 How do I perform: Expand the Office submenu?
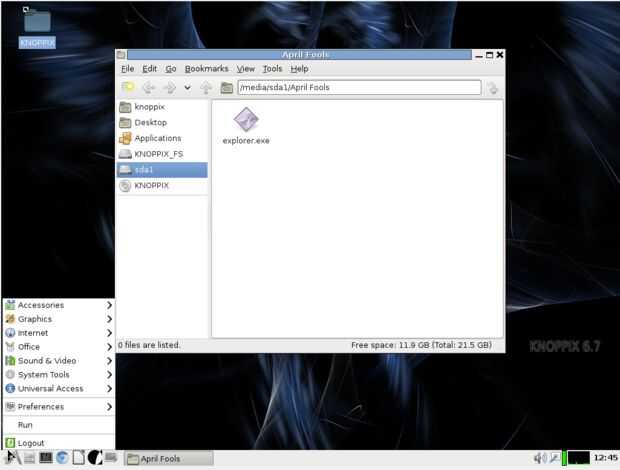[x=59, y=347]
